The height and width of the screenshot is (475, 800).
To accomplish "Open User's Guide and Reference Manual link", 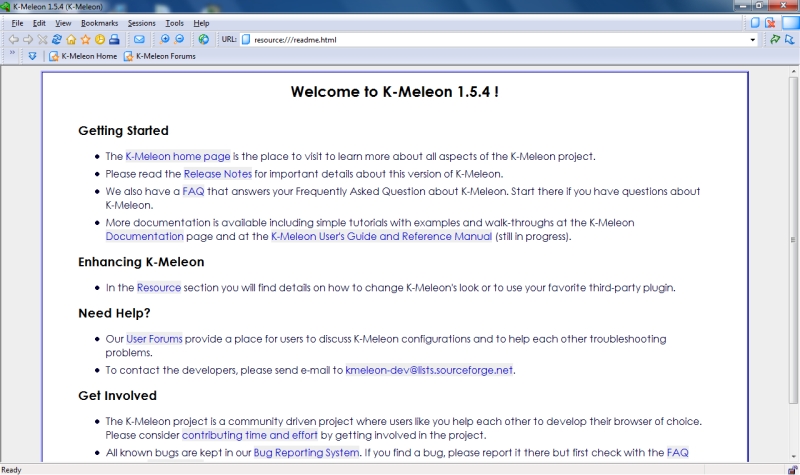I will [x=382, y=236].
